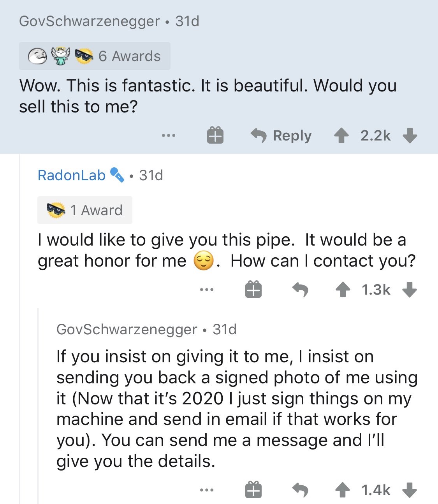Open GovSchwarzenegger's profile from top comment
Image resolution: width=438 pixels, height=504 pixels.
[89, 21]
